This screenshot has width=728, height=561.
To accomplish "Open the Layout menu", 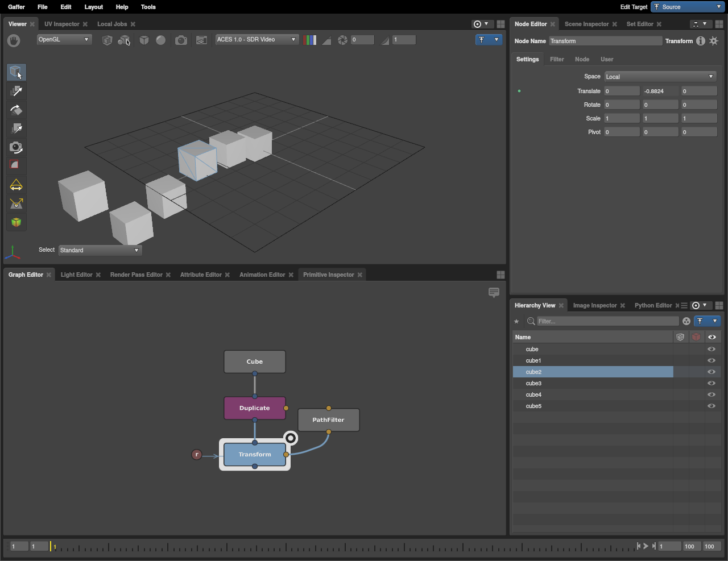I will [93, 7].
